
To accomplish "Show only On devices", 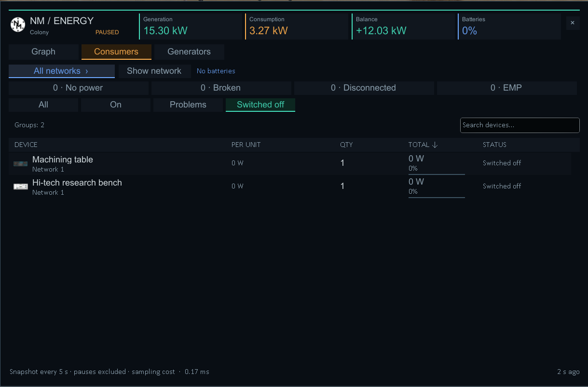I will pyautogui.click(x=116, y=105).
